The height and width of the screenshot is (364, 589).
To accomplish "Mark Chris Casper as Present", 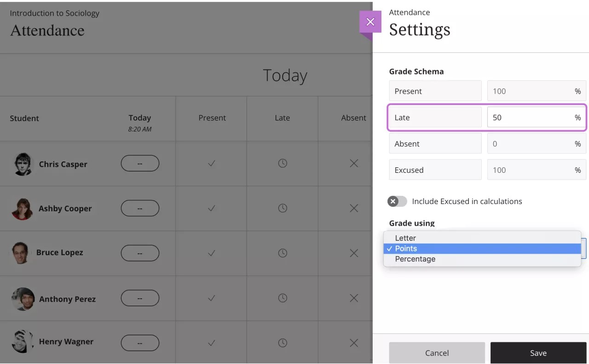I will [x=211, y=163].
